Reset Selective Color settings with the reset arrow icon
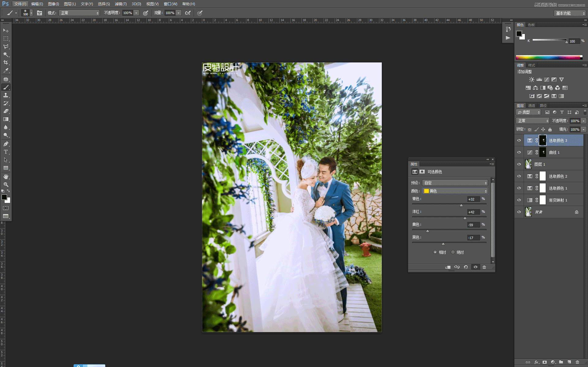Viewport: 588px width, 367px height. tap(466, 267)
